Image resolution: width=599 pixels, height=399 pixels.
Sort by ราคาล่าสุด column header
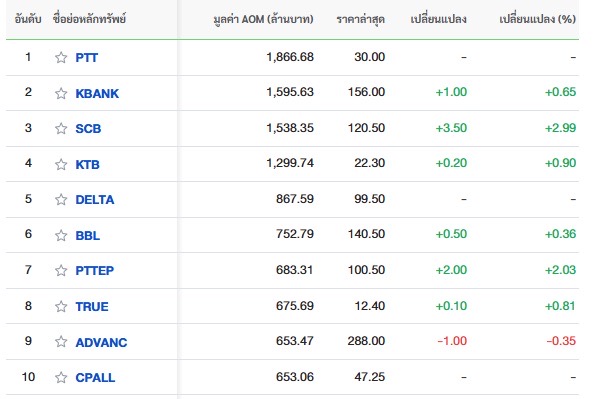(x=360, y=19)
